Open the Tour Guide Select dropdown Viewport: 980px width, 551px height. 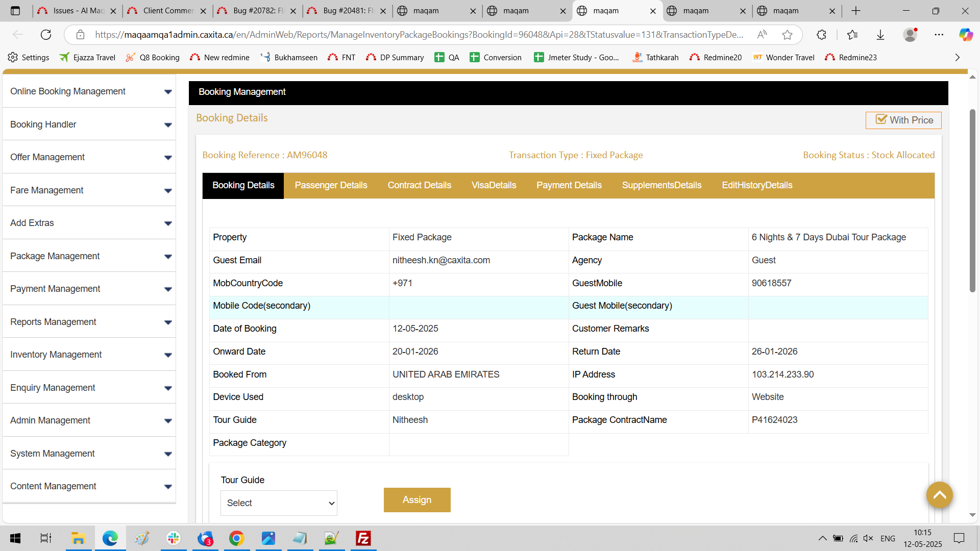tap(279, 503)
